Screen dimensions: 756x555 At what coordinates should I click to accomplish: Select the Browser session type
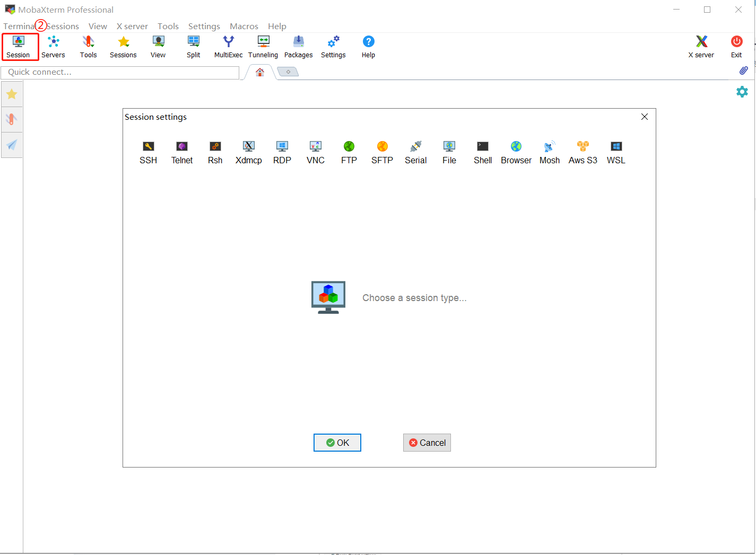click(x=516, y=153)
